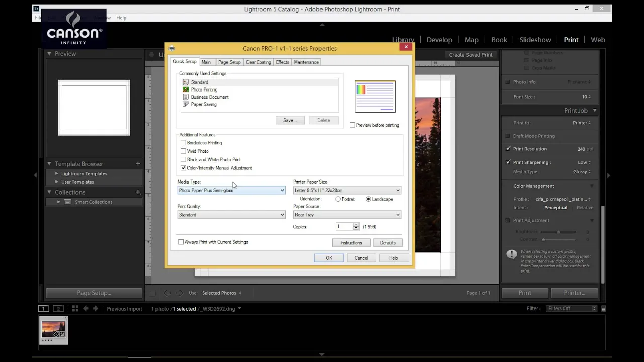Collapse right panel with edge arrow
644x362 pixels.
coord(608,175)
